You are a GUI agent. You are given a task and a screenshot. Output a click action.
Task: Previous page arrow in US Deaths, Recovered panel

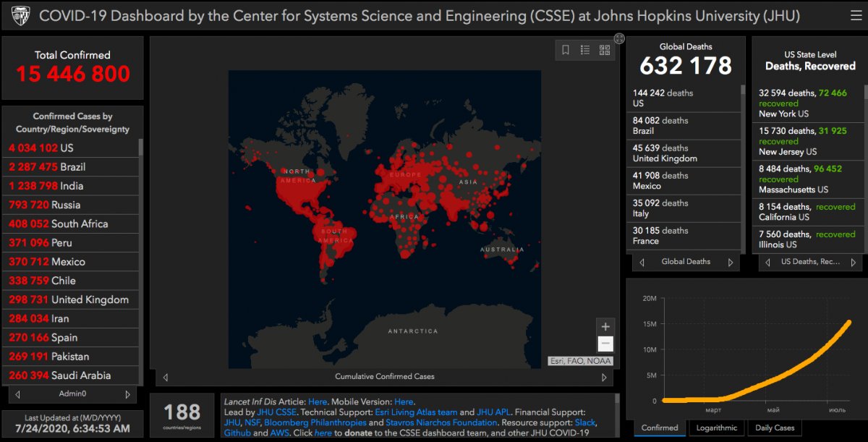(766, 262)
